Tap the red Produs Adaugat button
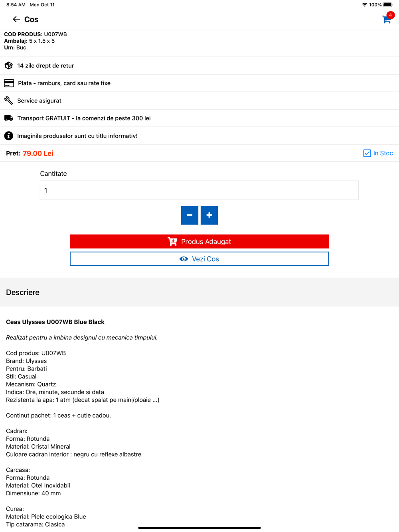This screenshot has height=532, width=399. coord(199,242)
